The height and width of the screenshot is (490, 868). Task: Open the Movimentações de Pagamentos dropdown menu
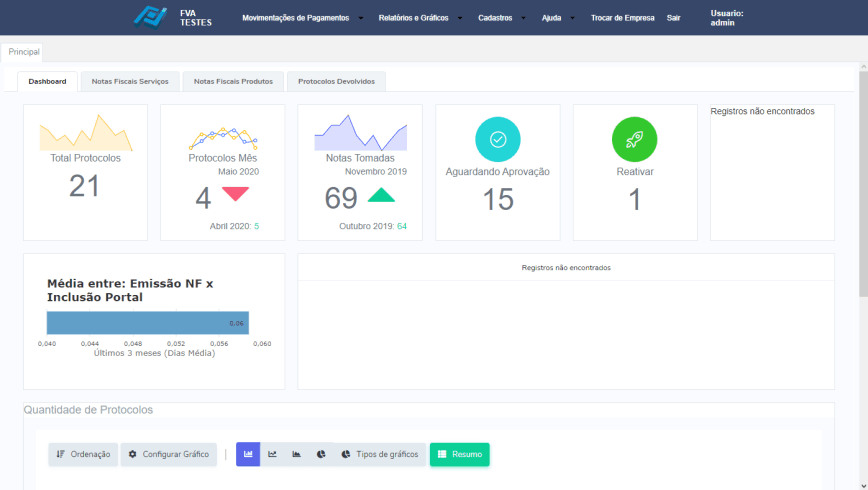pos(302,18)
